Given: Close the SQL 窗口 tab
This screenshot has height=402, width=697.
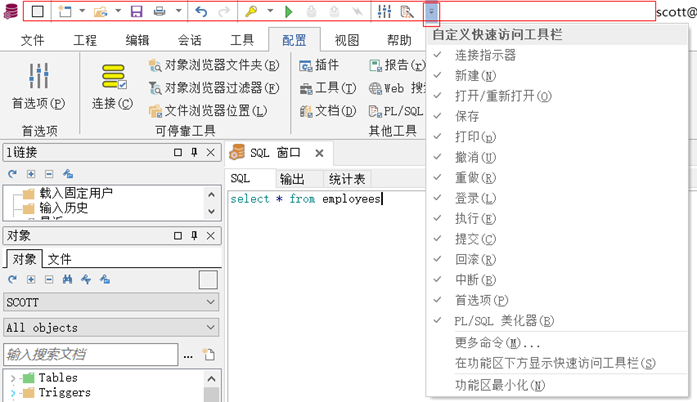Looking at the screenshot, I should click(x=319, y=153).
